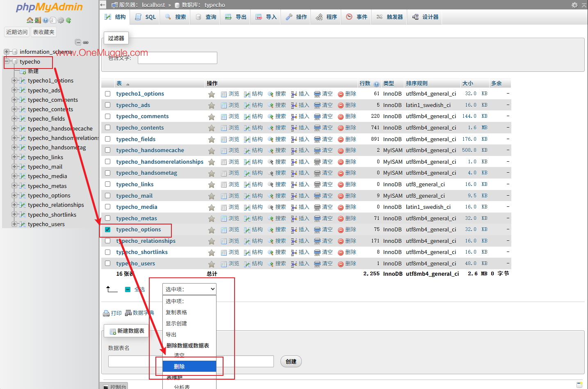Focus the filter text input field

178,58
